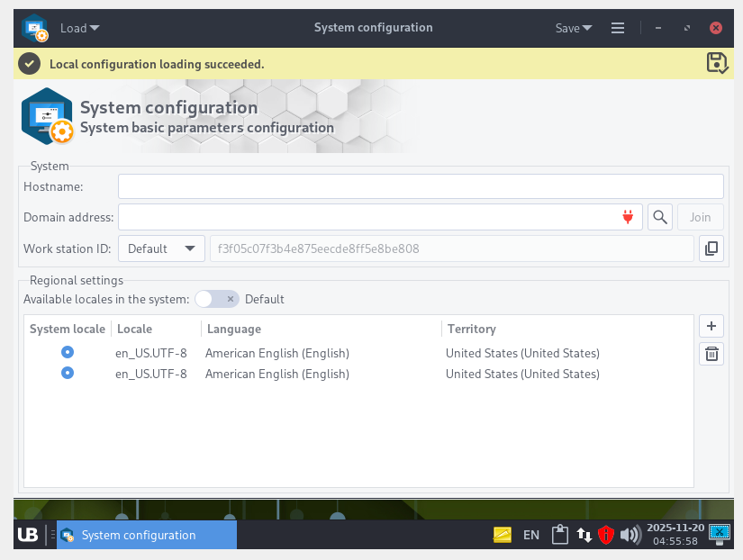Screen dimensions: 743x560
Task: Click the System configuration app icon in the title bar
Action: (35, 28)
